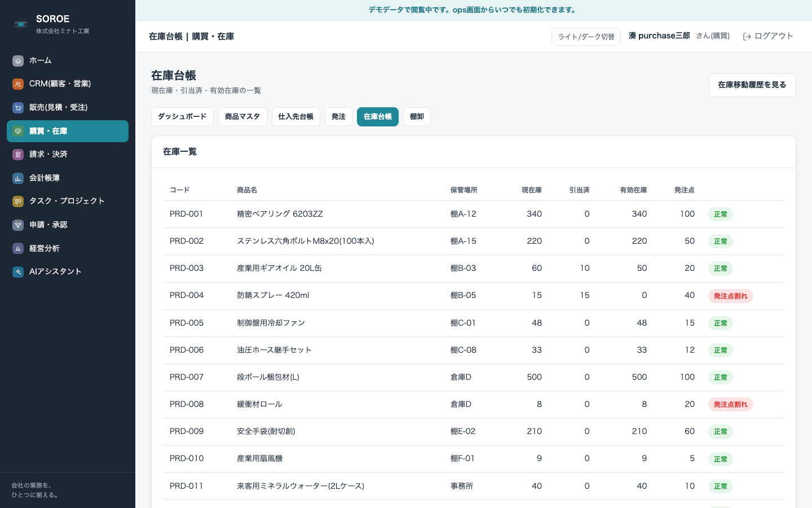
Task: Click the 請求・決済 document icon
Action: (18, 155)
